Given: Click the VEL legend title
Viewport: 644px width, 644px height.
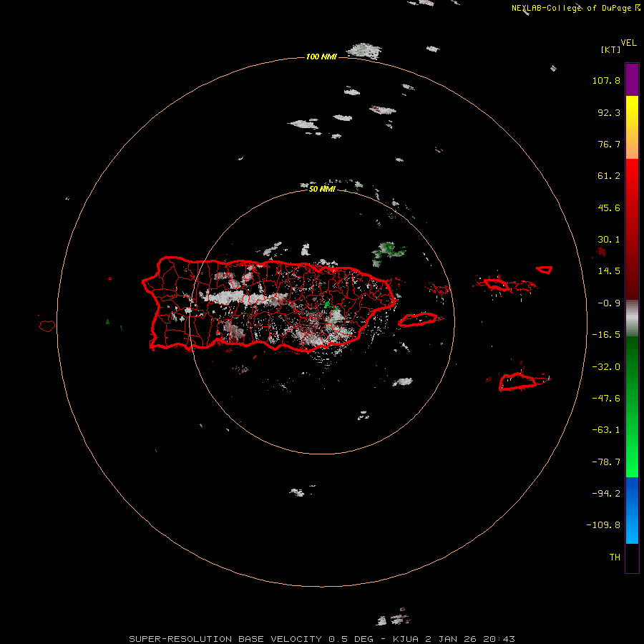Looking at the screenshot, I should click(628, 43).
